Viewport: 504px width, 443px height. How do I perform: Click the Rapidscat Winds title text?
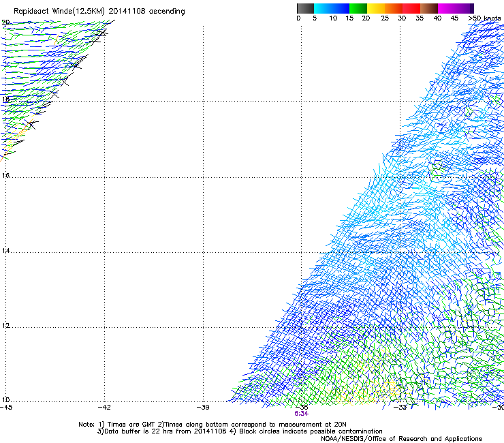(x=99, y=12)
